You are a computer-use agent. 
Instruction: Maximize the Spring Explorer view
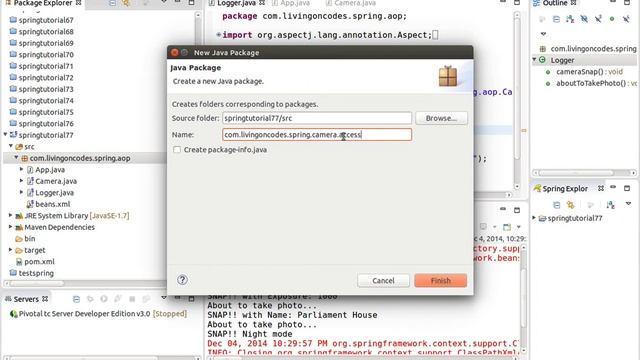627,188
